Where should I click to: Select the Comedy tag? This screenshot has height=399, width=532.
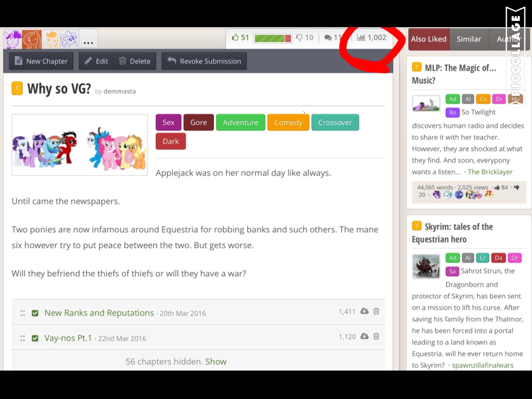[x=288, y=122]
